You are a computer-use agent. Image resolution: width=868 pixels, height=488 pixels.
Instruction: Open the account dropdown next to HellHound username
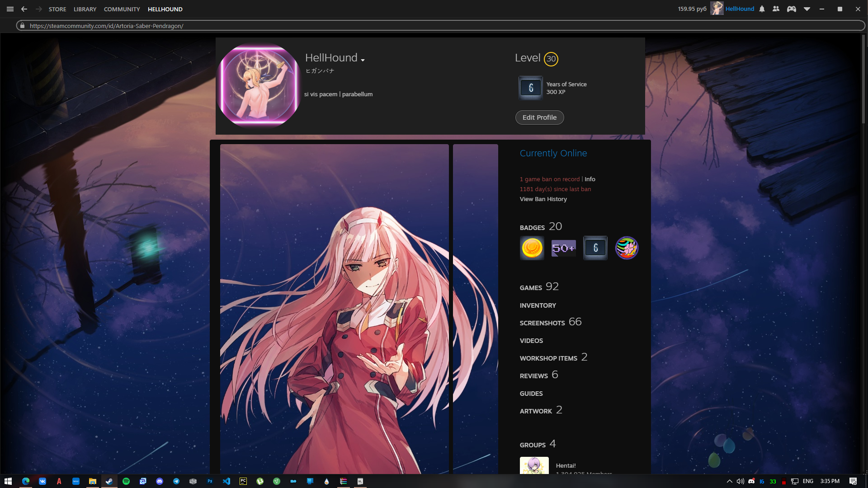click(808, 9)
